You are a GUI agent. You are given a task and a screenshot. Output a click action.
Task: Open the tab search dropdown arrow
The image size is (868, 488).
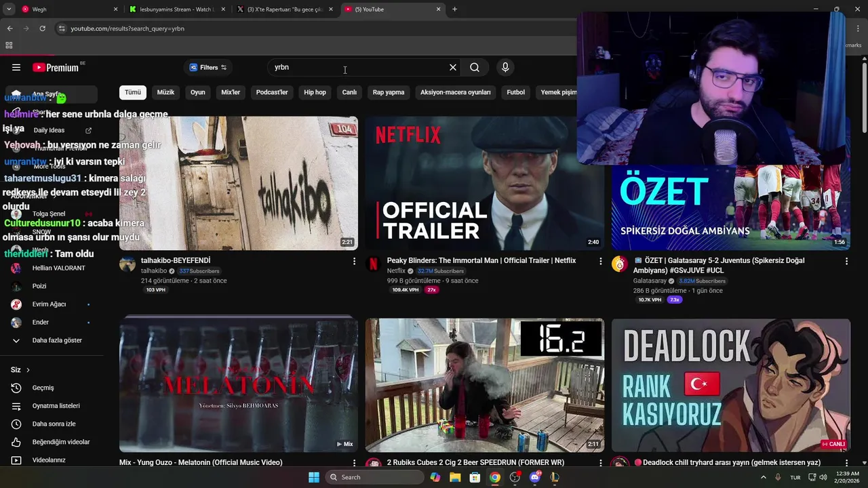click(8, 9)
